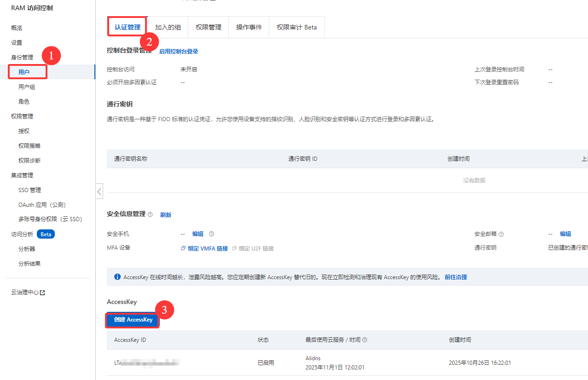Click the 启用控制台登录 link
588x380 pixels.
point(179,52)
